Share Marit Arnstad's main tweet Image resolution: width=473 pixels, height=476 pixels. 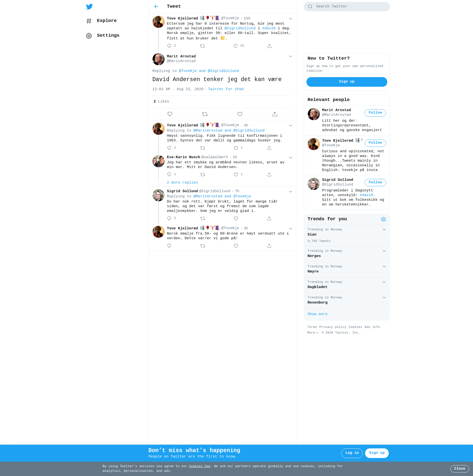coord(275,114)
